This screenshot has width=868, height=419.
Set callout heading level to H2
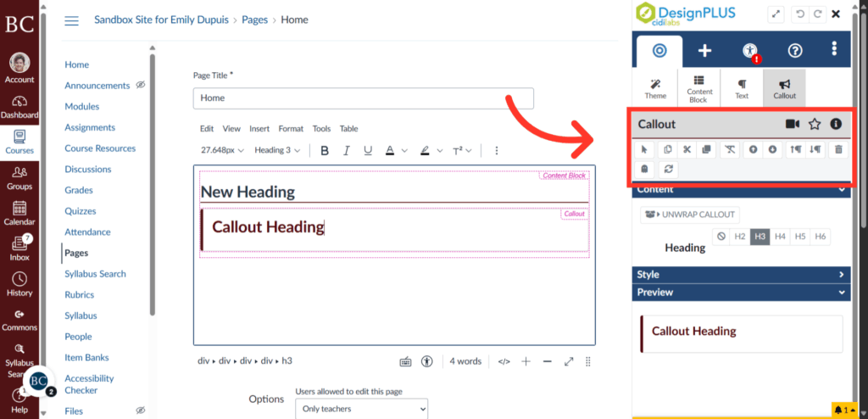(x=740, y=237)
